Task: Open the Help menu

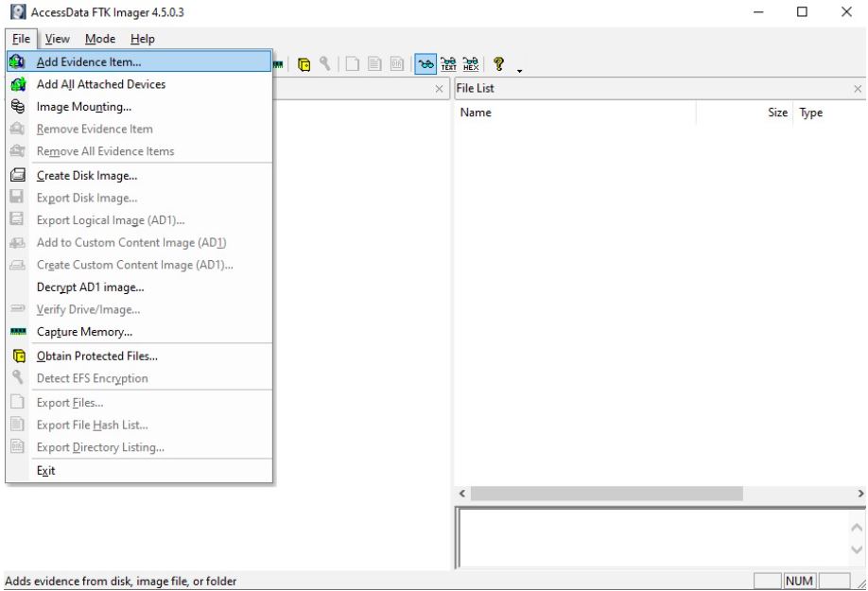Action: (x=142, y=39)
